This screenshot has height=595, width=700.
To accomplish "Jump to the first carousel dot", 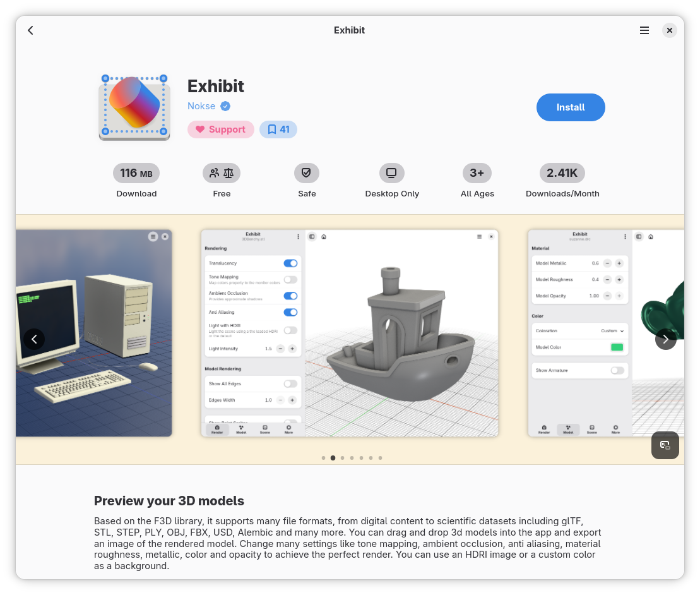I will (x=323, y=458).
